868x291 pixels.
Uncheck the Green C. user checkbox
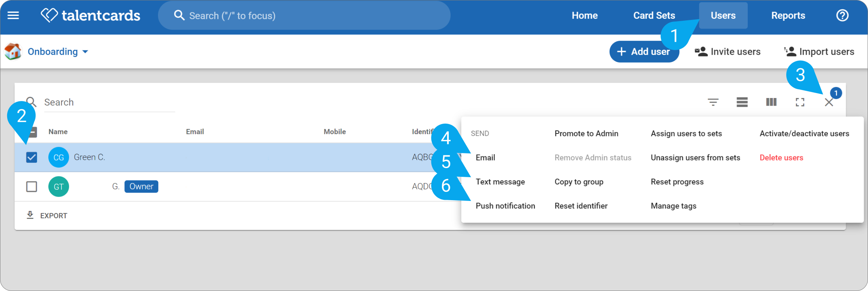point(32,157)
